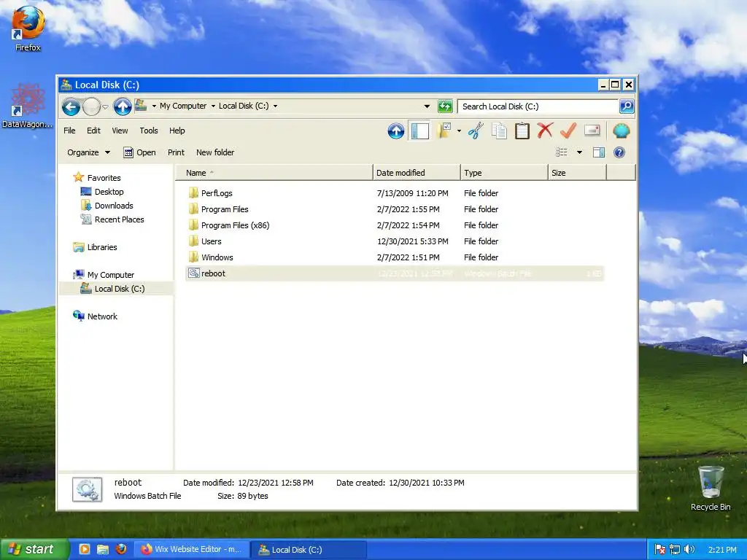Expand arrow after My Computer breadcrumb
Viewport: 747px width, 560px height.
point(213,106)
